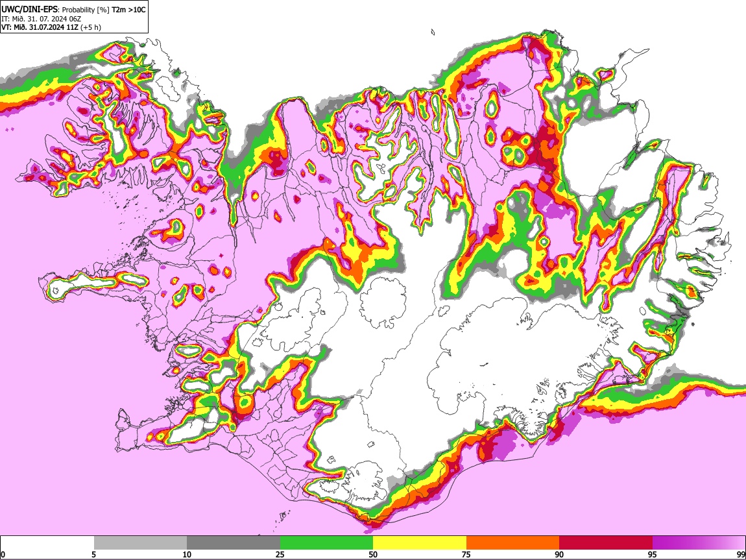Viewport: 746px width, 560px height.
Task: Click the legend tick label '99'
Action: (x=740, y=554)
